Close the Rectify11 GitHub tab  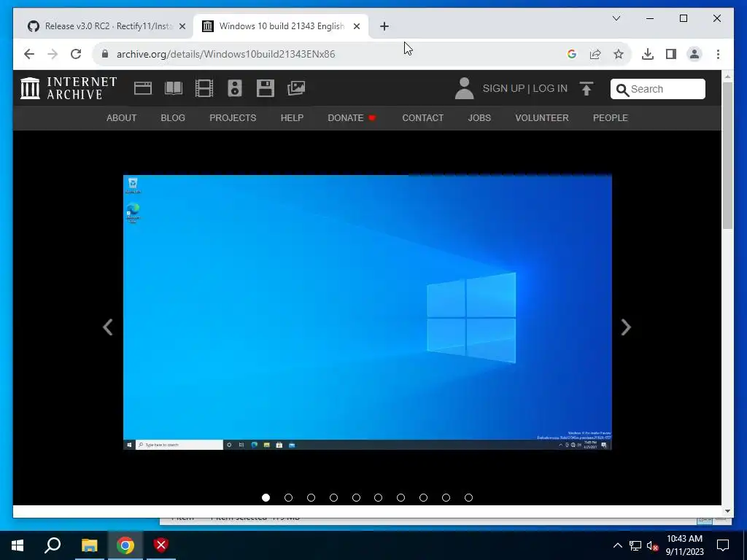pyautogui.click(x=182, y=26)
